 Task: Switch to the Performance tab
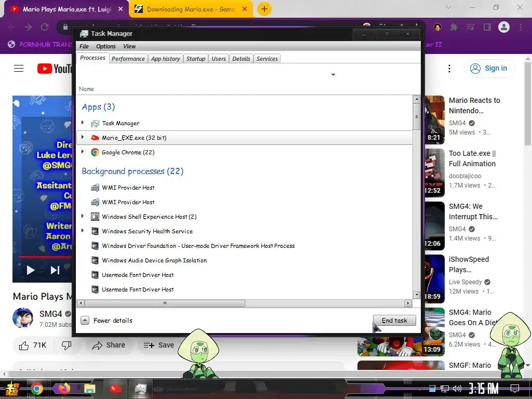tap(128, 59)
